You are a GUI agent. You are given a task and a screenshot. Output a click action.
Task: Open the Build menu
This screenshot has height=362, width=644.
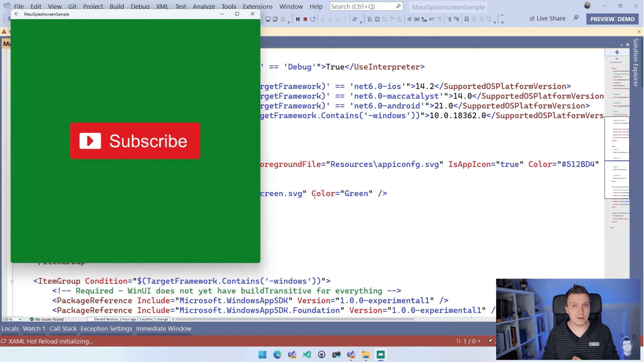point(117,6)
